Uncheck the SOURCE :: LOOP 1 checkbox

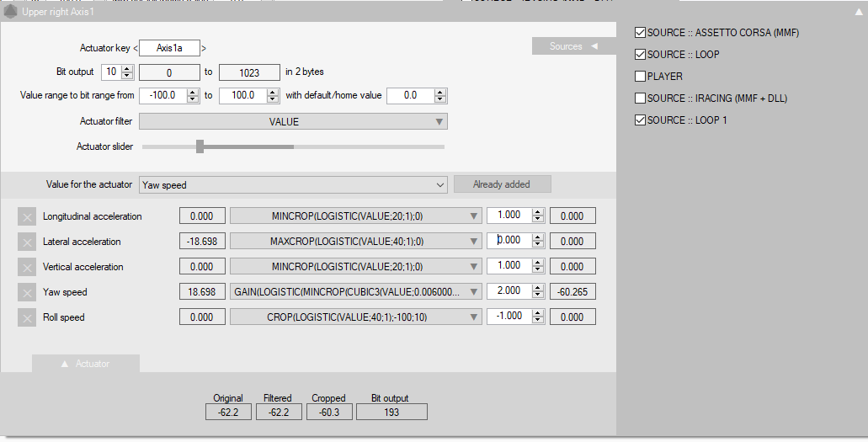click(x=640, y=120)
